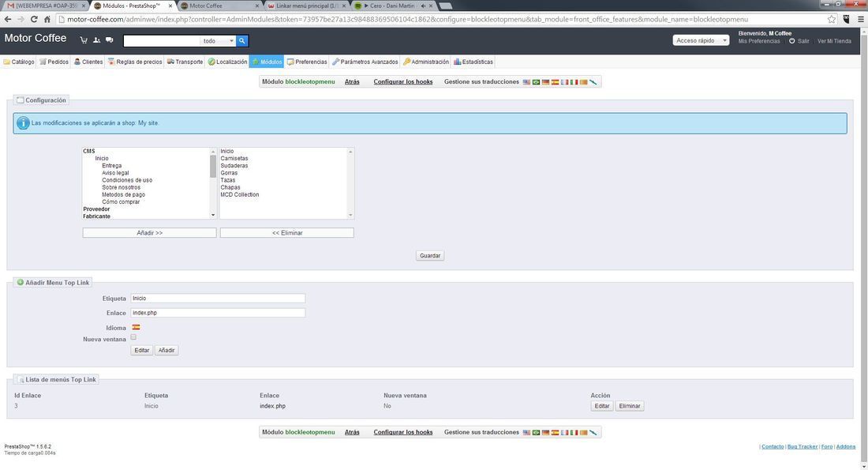Viewport: 868px width, 470px height.
Task: Open the cart icon beside Motor Coffee
Action: (84, 40)
